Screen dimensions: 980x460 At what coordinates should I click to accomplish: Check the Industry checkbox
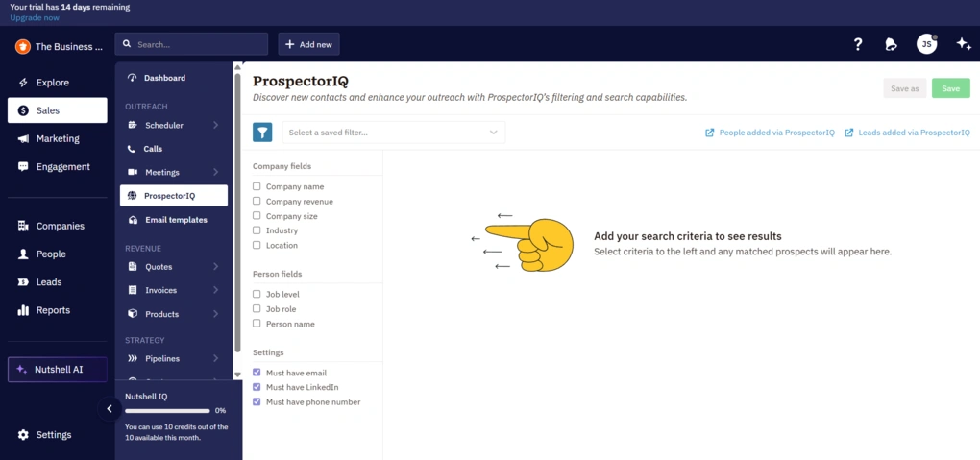pos(257,230)
